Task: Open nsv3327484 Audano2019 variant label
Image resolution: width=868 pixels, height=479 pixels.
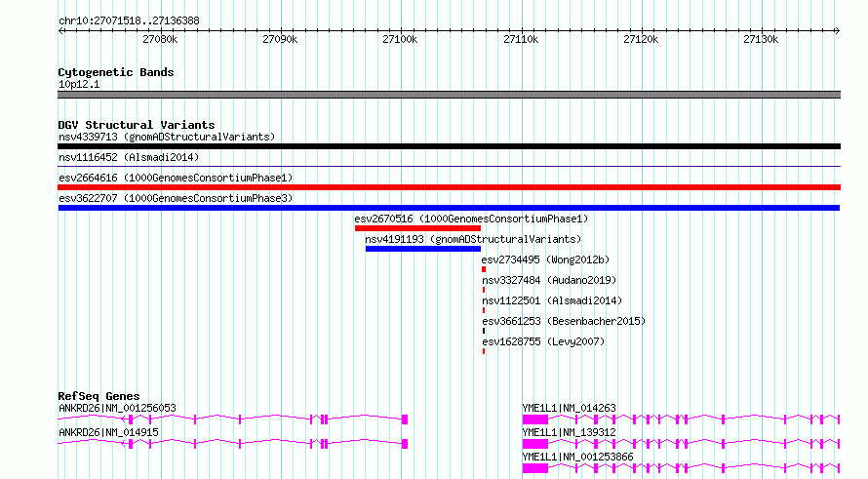Action: (x=549, y=280)
